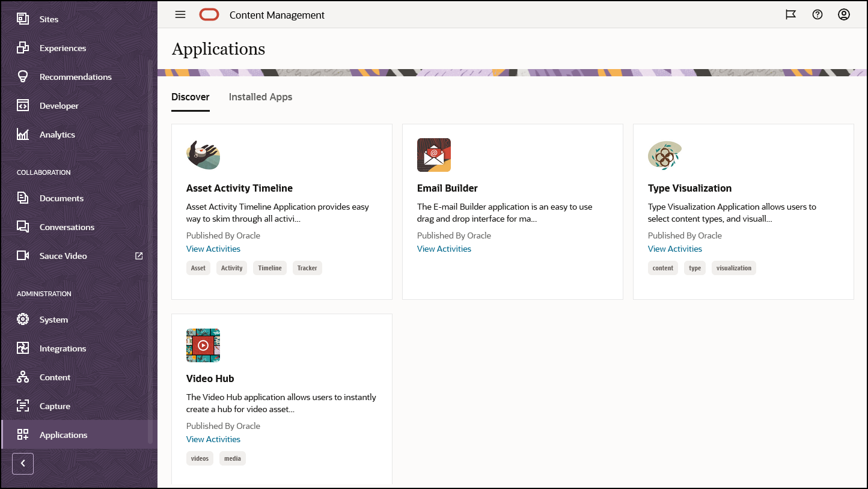868x489 pixels.
Task: Switch to the Installed Apps tab
Action: point(260,97)
